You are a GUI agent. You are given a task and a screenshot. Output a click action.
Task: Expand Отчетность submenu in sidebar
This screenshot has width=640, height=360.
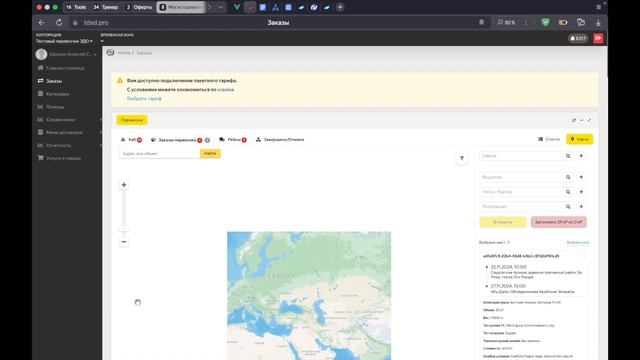(100, 145)
